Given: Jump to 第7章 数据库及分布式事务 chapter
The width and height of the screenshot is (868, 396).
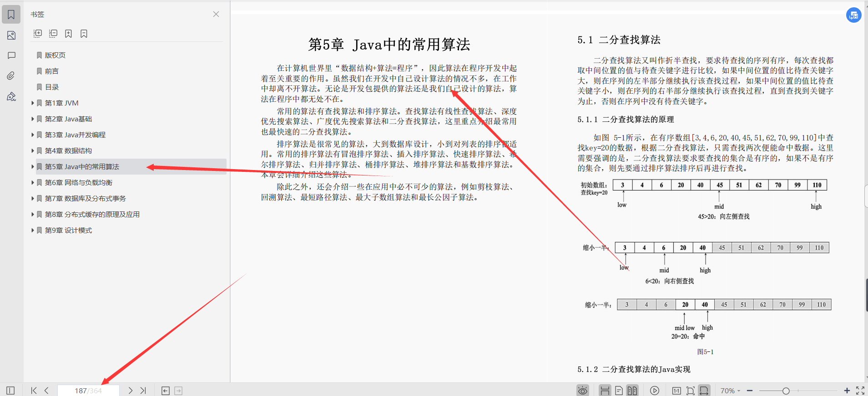Looking at the screenshot, I should 85,198.
